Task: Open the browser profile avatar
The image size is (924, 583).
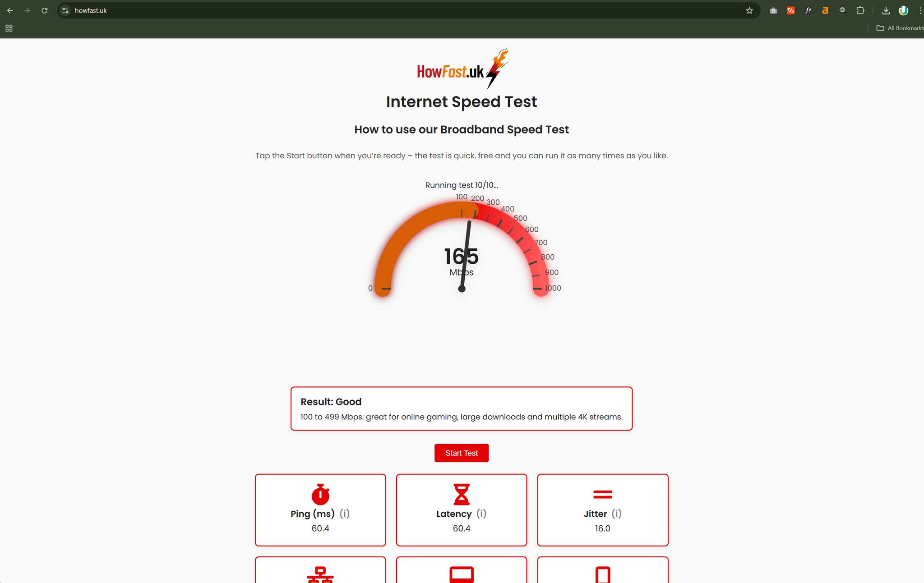Action: click(x=903, y=10)
